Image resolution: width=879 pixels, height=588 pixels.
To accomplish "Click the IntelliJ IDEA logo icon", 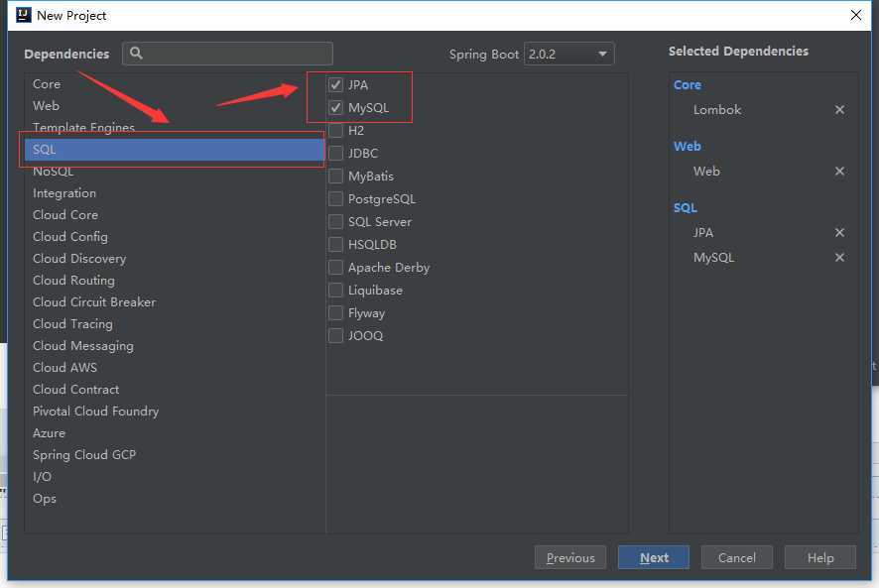I will 23,15.
